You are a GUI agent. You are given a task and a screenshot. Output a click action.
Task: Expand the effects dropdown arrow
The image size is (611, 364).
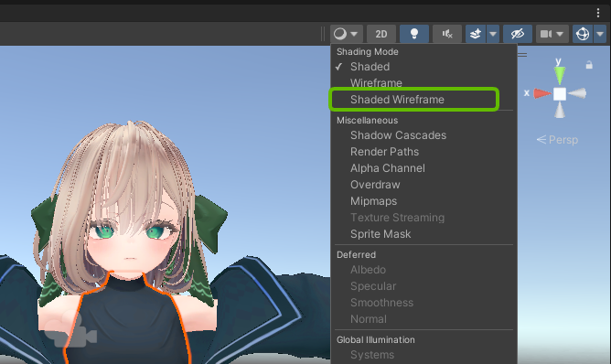coord(493,34)
